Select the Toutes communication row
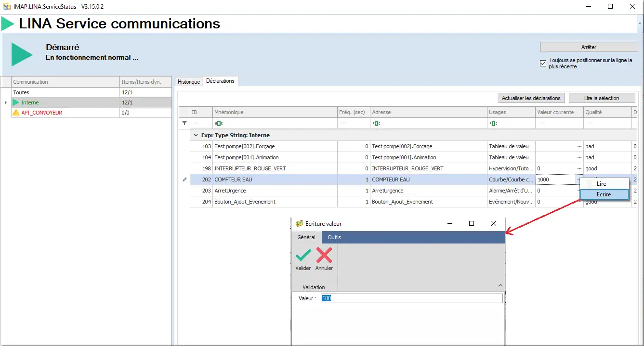 91,92
